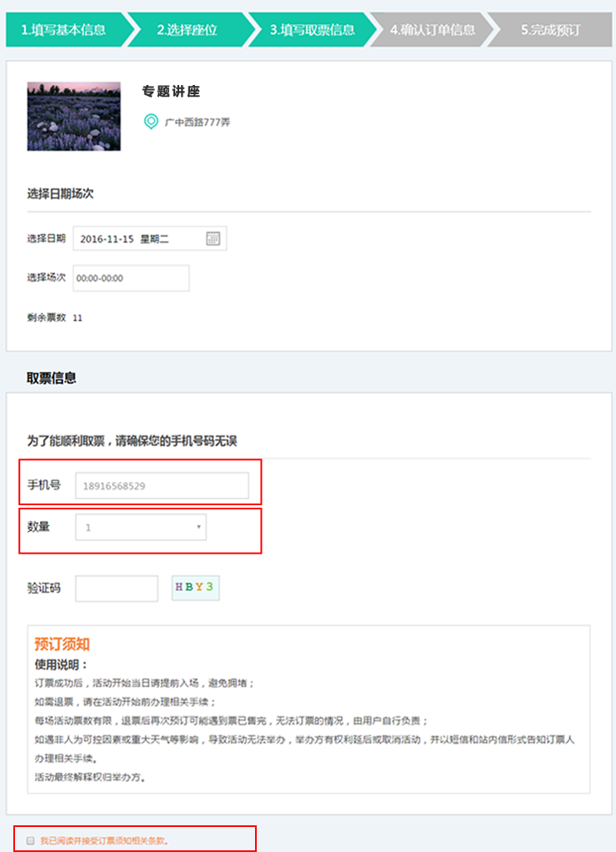616x852 pixels.
Task: Click the location pin icon beside the address
Action: point(151,122)
